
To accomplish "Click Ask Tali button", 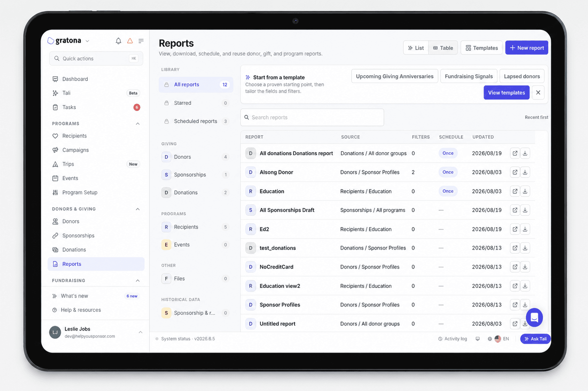I will point(536,339).
